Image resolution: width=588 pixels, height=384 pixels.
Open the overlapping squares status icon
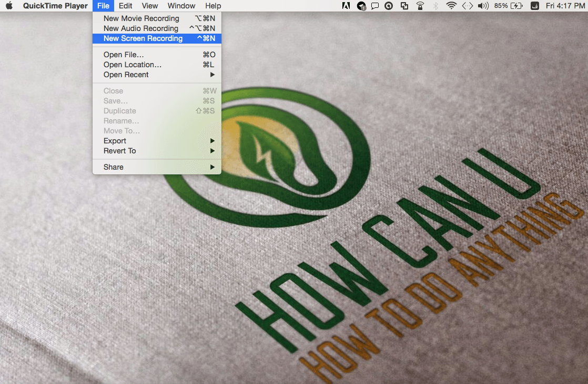(x=404, y=6)
